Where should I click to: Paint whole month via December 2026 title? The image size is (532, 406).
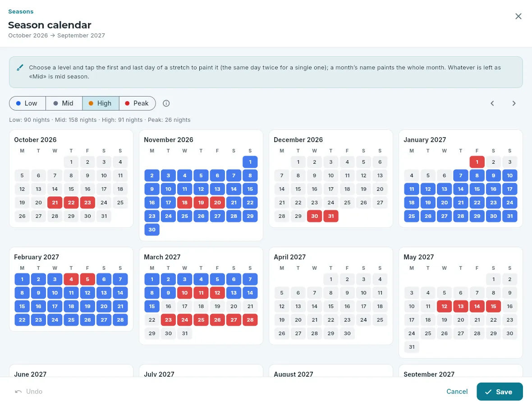[x=298, y=139]
